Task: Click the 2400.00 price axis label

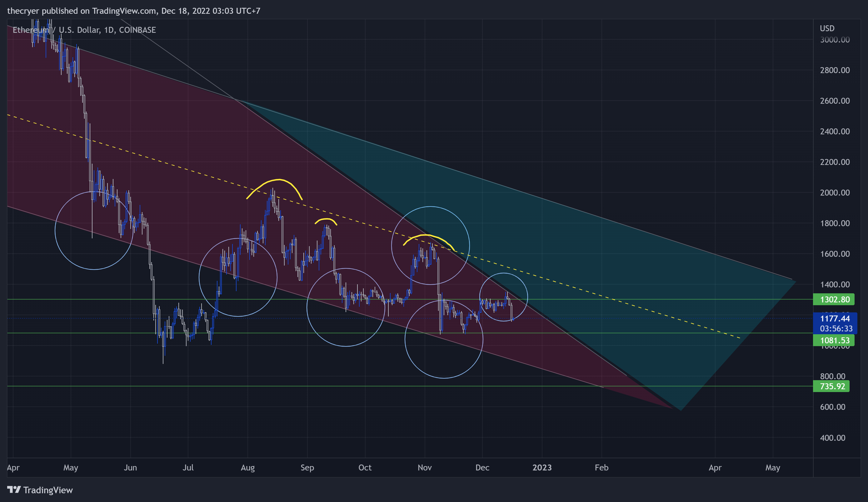Action: (835, 132)
